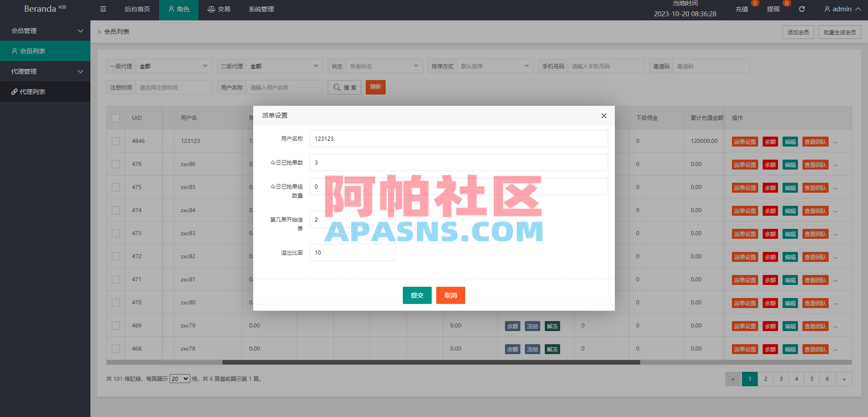Select the header checkbox to select all rows
The width and height of the screenshot is (868, 417).
(115, 118)
